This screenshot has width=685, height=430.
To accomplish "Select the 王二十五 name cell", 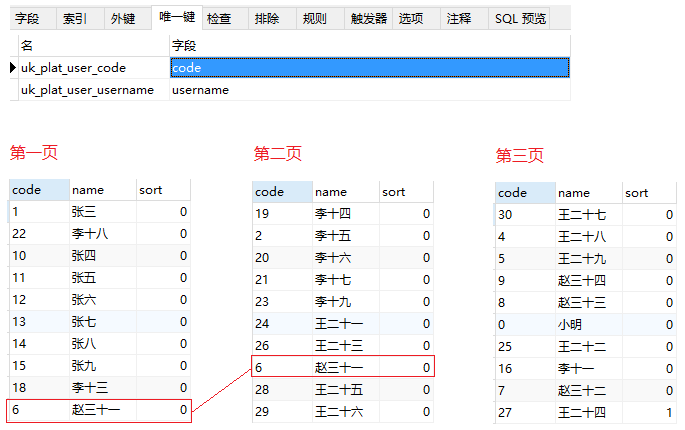I will pyautogui.click(x=346, y=390).
